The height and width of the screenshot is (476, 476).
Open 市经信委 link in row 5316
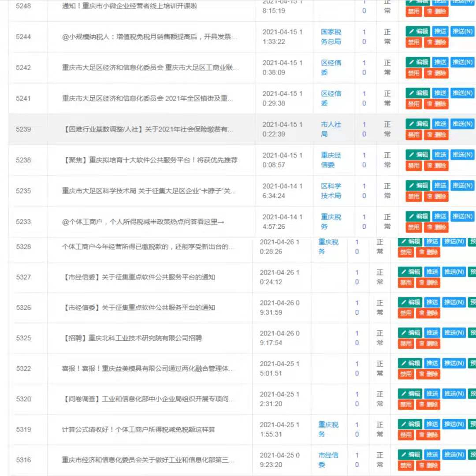(328, 460)
